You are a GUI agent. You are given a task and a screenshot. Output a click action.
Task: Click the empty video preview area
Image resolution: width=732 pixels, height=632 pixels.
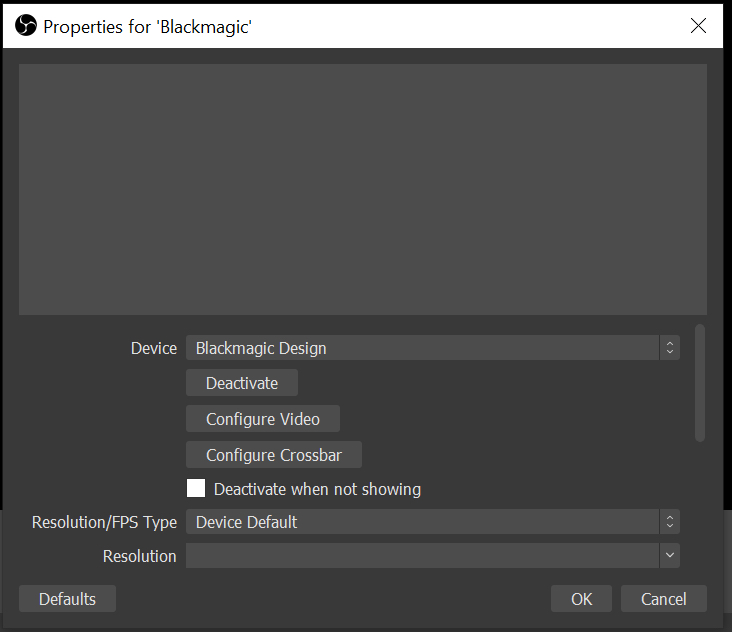(x=362, y=190)
